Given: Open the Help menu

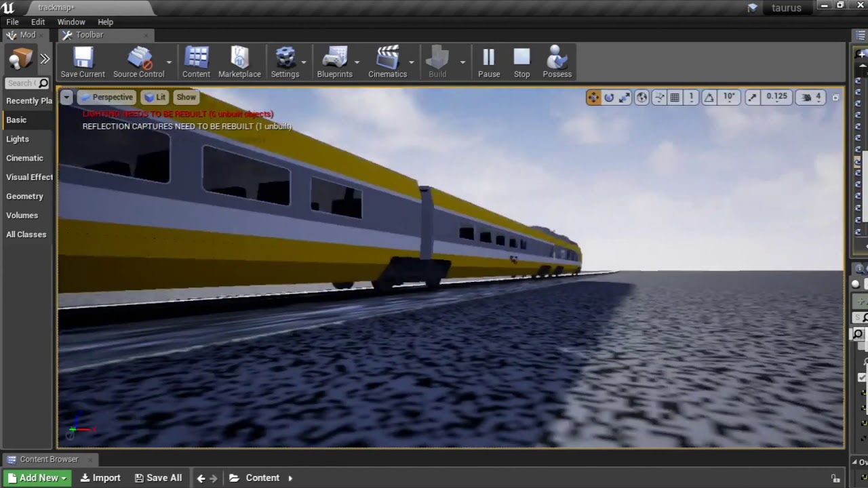Looking at the screenshot, I should pos(105,22).
